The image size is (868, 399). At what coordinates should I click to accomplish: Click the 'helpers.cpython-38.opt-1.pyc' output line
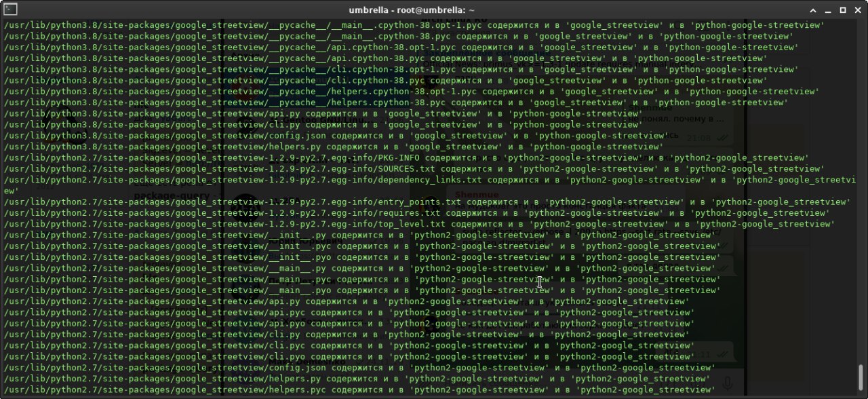pyautogui.click(x=412, y=92)
